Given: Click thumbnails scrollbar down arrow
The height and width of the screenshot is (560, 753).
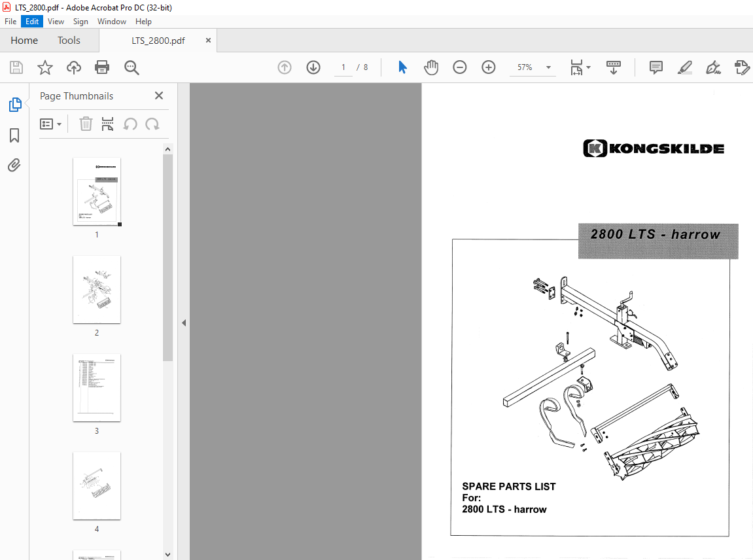Looking at the screenshot, I should pyautogui.click(x=167, y=554).
